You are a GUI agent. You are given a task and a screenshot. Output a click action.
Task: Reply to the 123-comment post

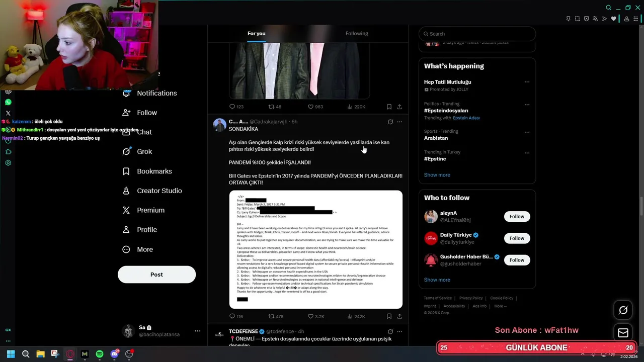[236, 107]
